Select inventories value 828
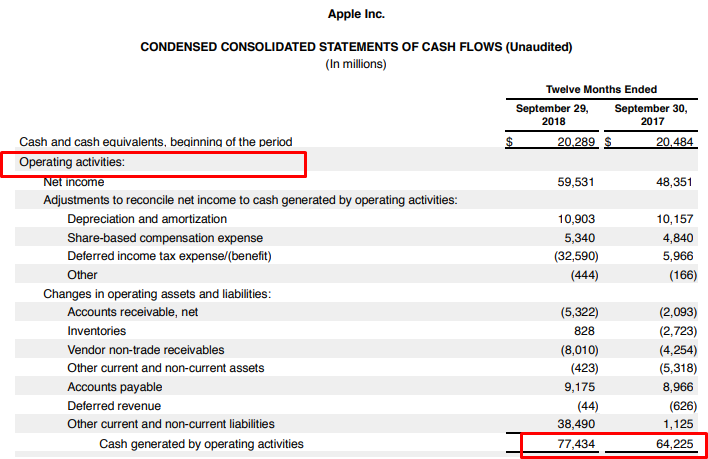708x459 pixels. point(584,331)
